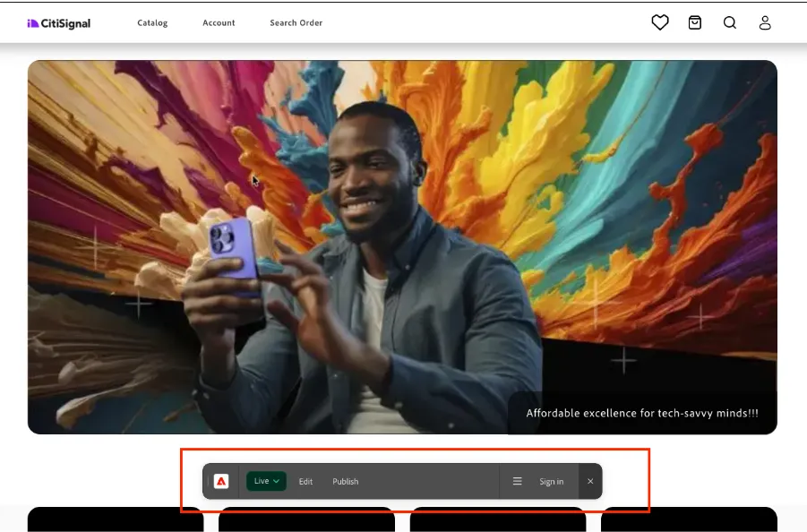The image size is (807, 532).
Task: Click the hero banner image
Action: coord(402,247)
